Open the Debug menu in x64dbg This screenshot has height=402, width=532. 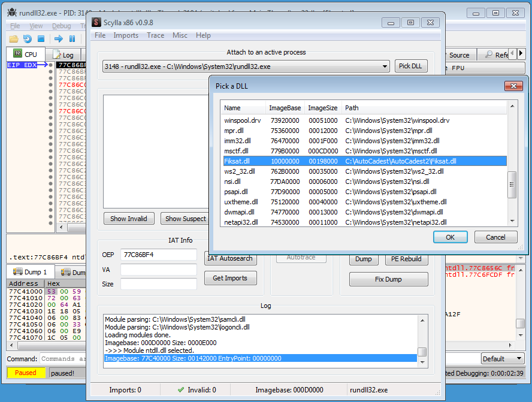coord(62,26)
